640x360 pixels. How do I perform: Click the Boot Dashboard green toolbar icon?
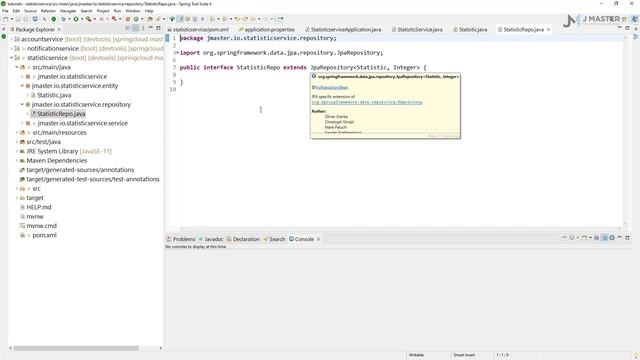click(53, 19)
